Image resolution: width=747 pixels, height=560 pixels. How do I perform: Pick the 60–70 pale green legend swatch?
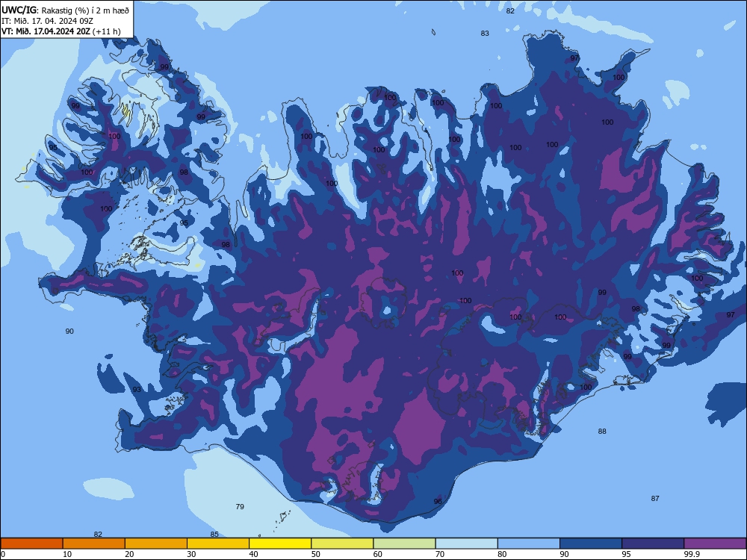tap(404, 544)
